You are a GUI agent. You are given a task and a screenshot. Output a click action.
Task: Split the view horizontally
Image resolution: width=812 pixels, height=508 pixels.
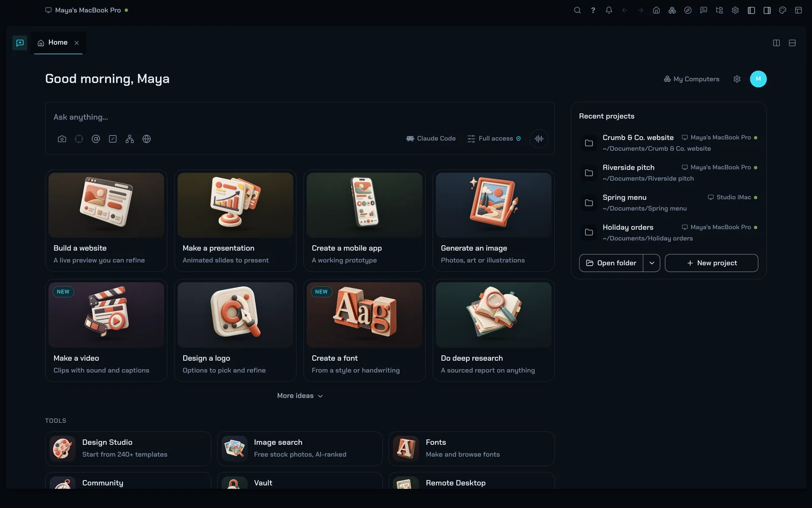[792, 43]
